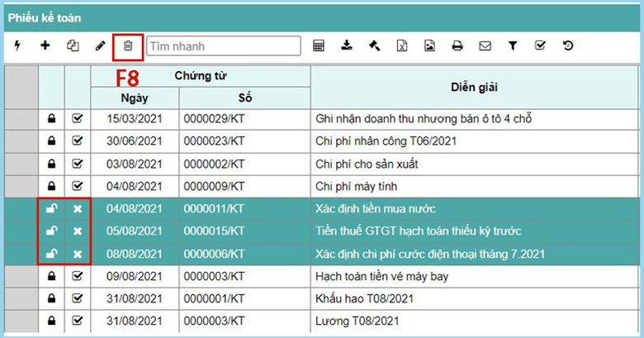The width and height of the screenshot is (644, 338).
Task: Delete selected vouchers with trash icon
Action: [x=128, y=46]
